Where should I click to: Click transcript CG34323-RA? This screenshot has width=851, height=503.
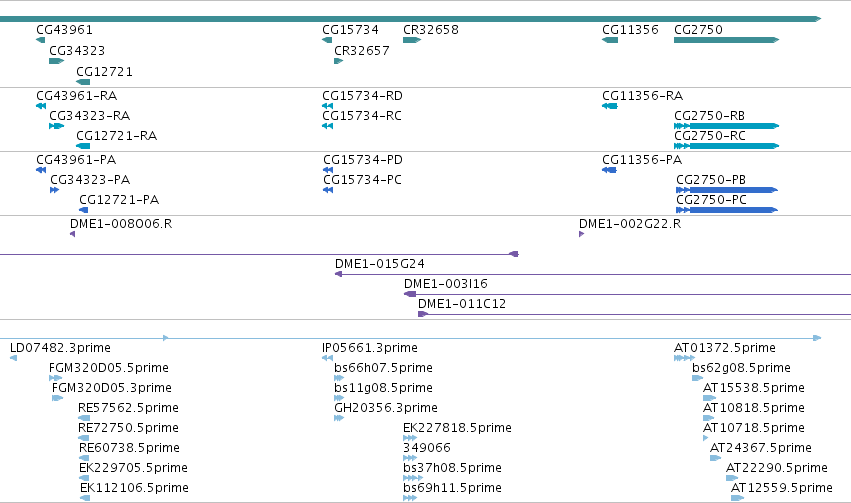coord(90,116)
